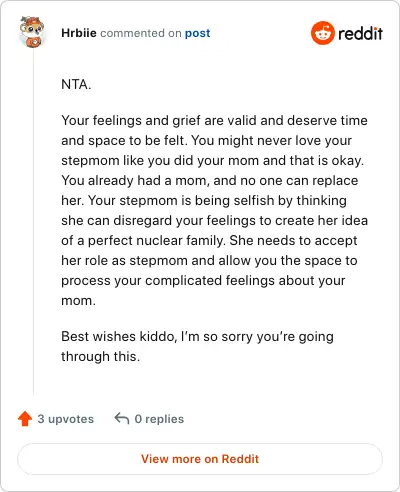Click the "You already had a mom" line
This screenshot has width=400, height=492.
(210, 180)
